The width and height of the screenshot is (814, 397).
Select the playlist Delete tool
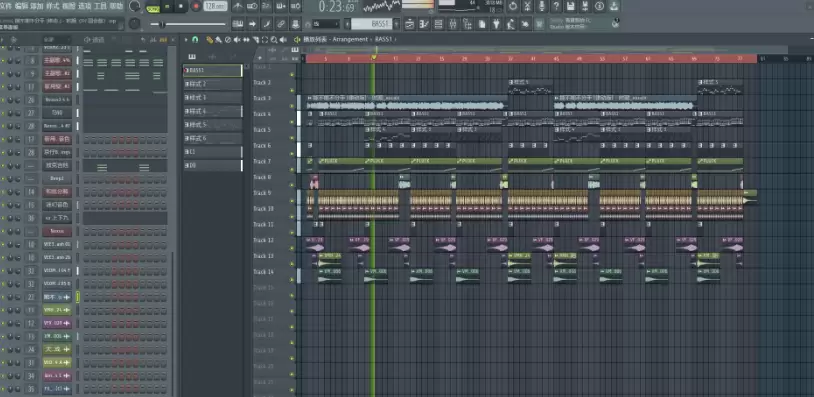[x=228, y=39]
